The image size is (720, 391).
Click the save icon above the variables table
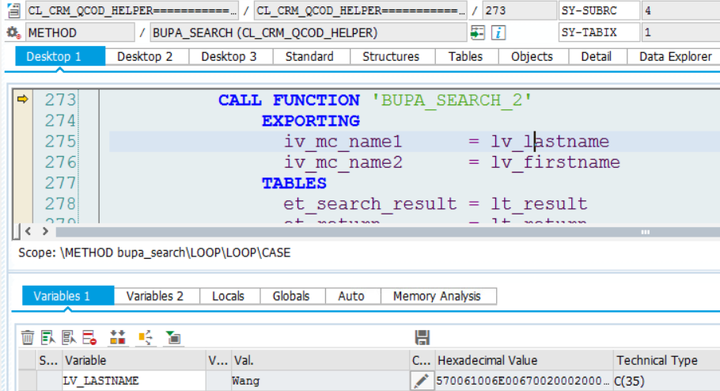(422, 337)
